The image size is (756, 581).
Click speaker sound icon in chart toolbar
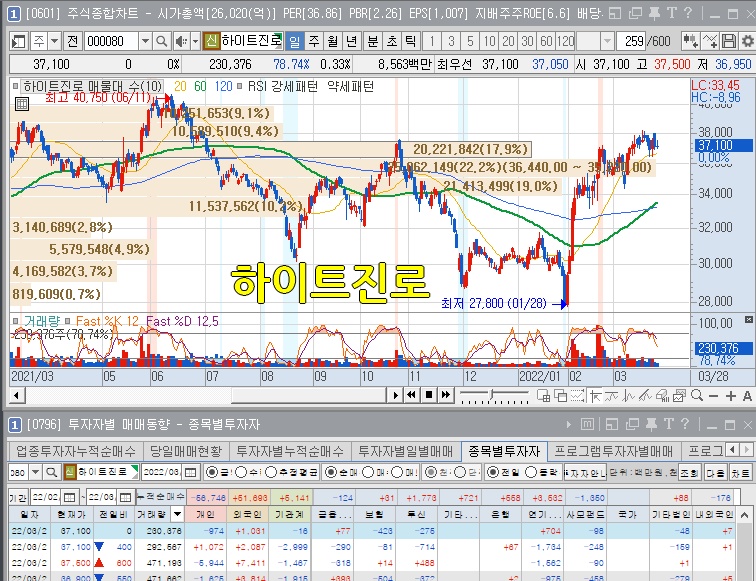(x=181, y=41)
